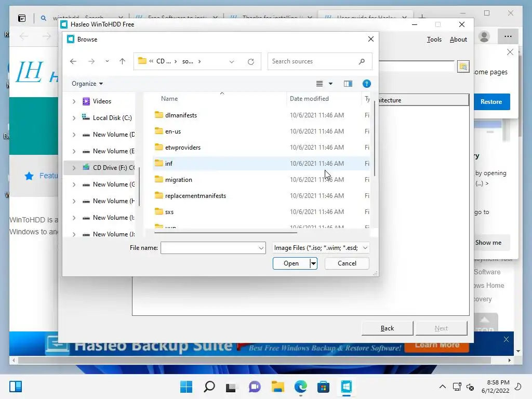Select Videos in navigation pane
The height and width of the screenshot is (399, 532).
click(102, 101)
